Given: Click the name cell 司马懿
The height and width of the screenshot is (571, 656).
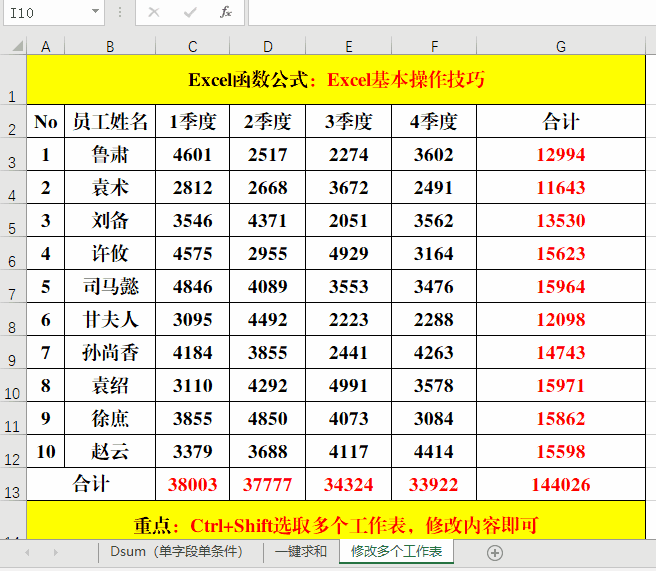Looking at the screenshot, I should point(110,287).
